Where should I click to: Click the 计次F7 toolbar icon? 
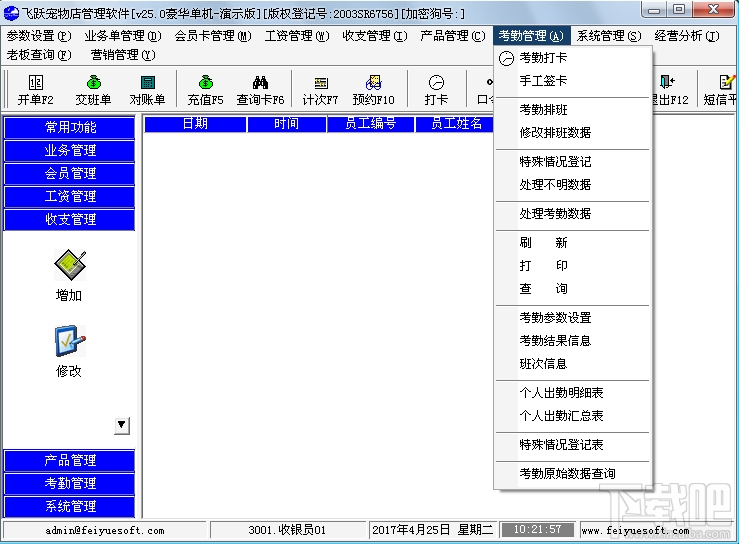(320, 90)
